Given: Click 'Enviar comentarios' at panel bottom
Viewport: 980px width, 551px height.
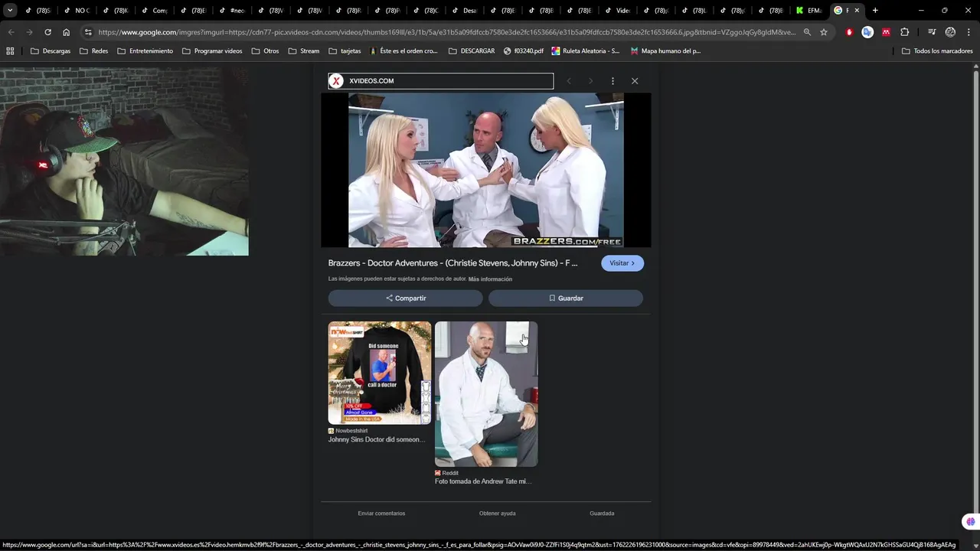Looking at the screenshot, I should [x=381, y=514].
